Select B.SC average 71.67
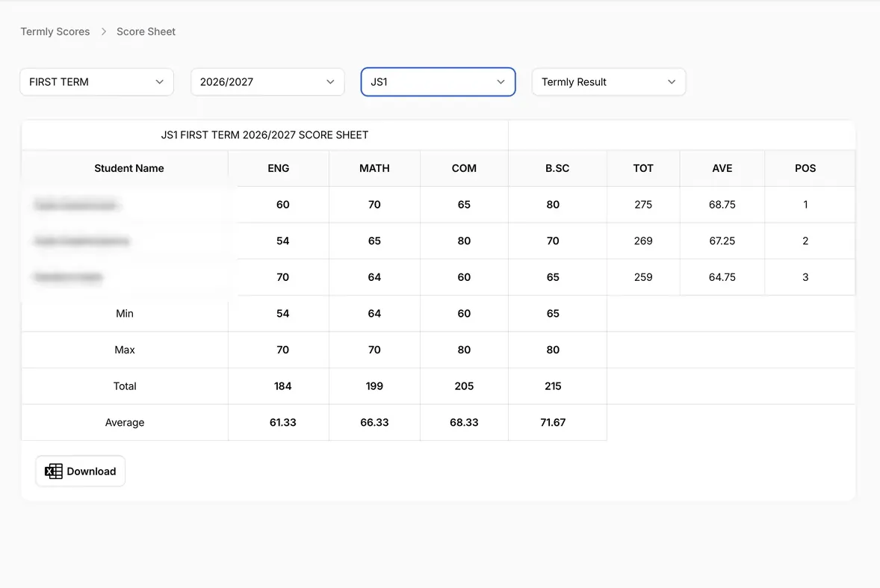 tap(553, 422)
